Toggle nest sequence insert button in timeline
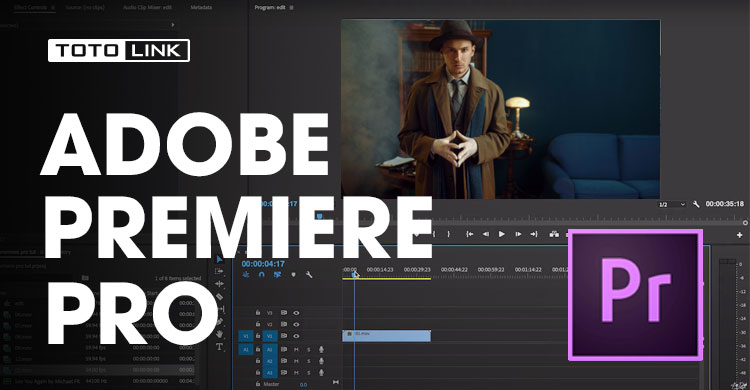 click(x=246, y=275)
